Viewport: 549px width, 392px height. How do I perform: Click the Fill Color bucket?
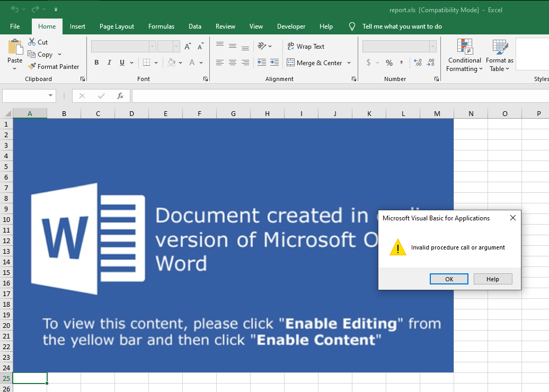click(x=172, y=63)
